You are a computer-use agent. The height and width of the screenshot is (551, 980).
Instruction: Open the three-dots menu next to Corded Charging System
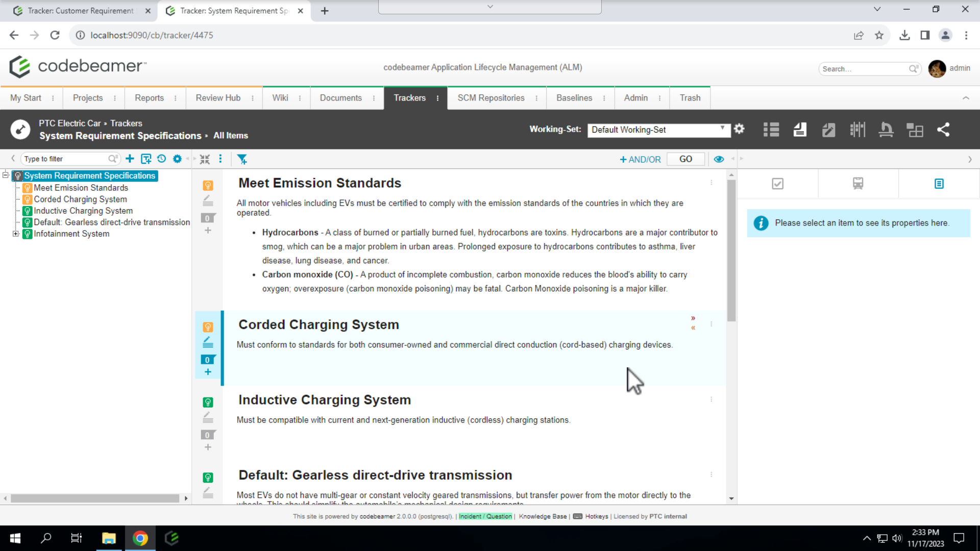pos(712,323)
